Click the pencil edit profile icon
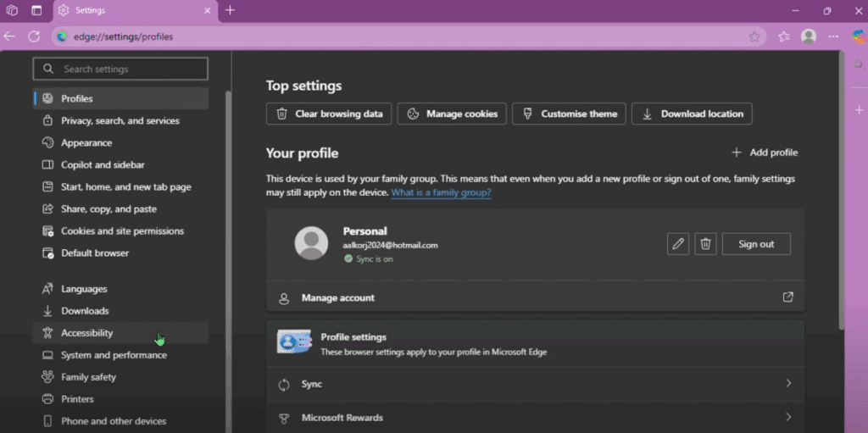The image size is (868, 433). [677, 244]
